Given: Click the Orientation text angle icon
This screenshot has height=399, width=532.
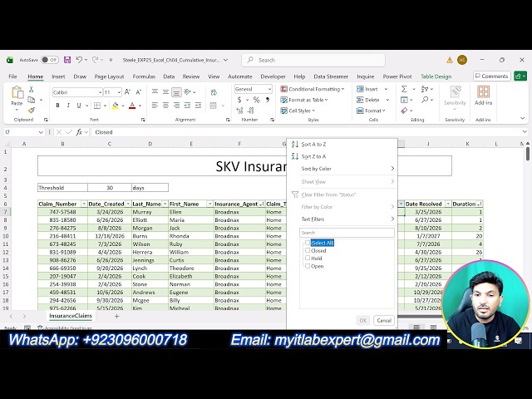Looking at the screenshot, I should tap(187, 92).
